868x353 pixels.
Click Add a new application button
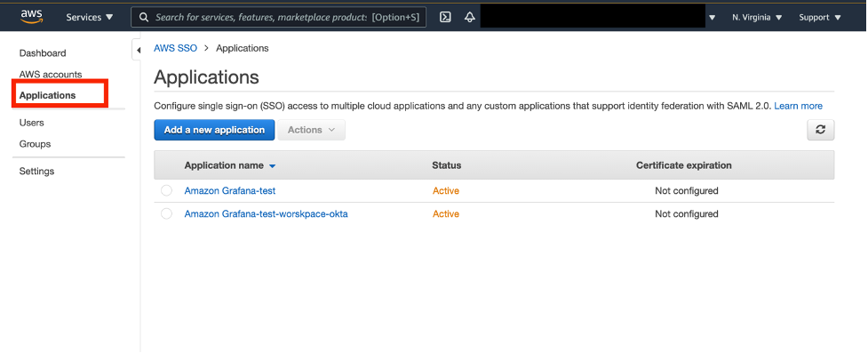[214, 130]
